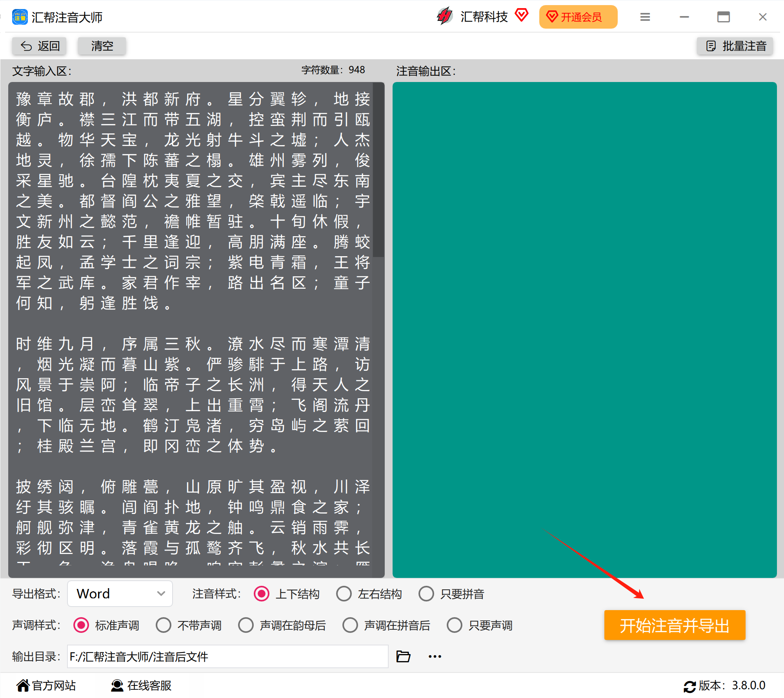The image size is (784, 698).
Task: Click the folder icon to browse output directory
Action: [x=403, y=656]
